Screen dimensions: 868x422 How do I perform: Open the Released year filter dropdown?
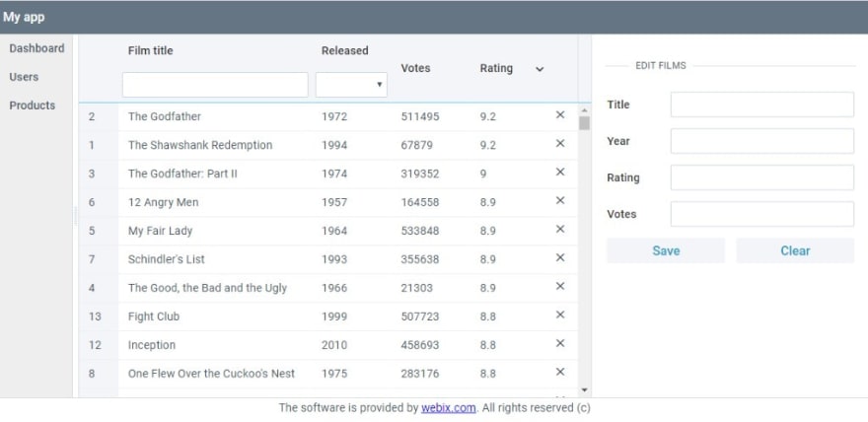tap(351, 85)
